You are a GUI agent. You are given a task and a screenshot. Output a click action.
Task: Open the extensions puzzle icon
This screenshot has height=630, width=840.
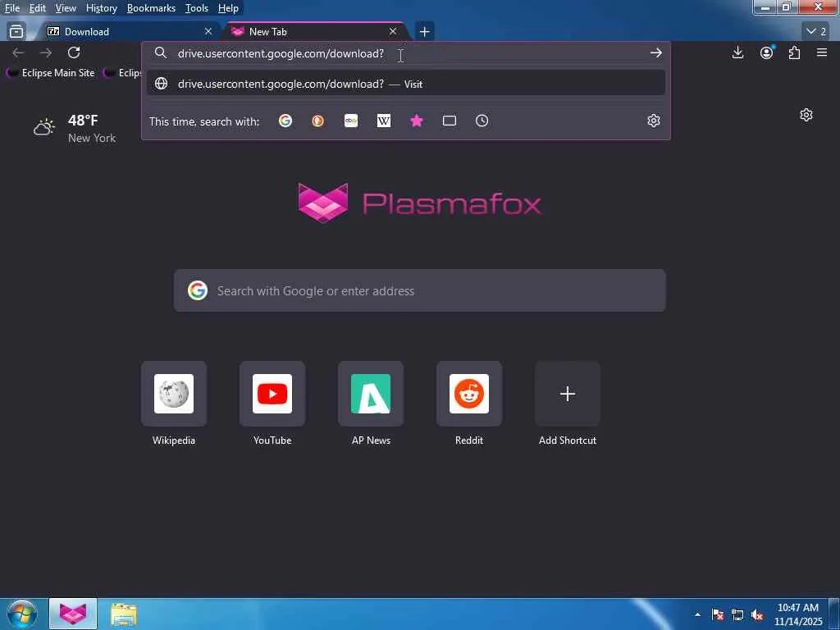pos(794,52)
